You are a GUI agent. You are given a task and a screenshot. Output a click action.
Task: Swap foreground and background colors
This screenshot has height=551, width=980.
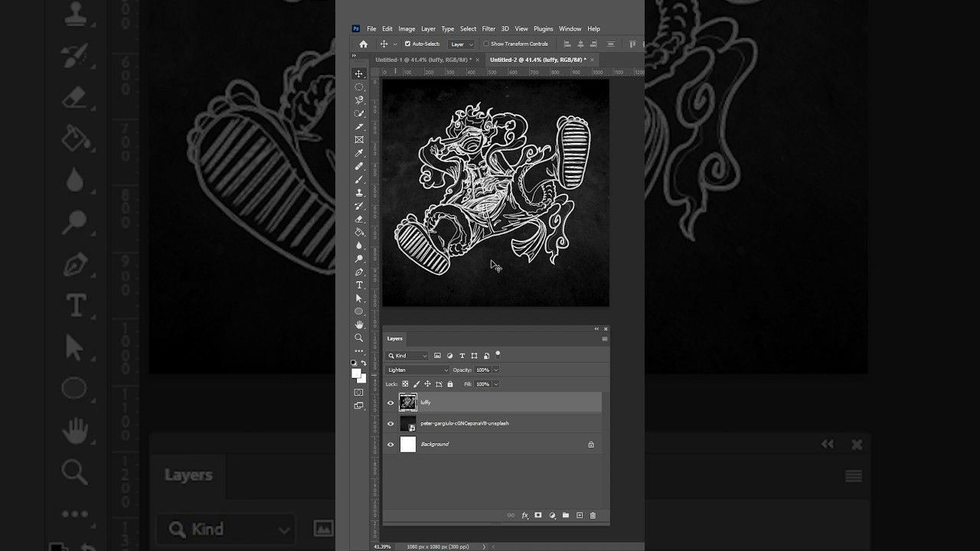[x=364, y=363]
